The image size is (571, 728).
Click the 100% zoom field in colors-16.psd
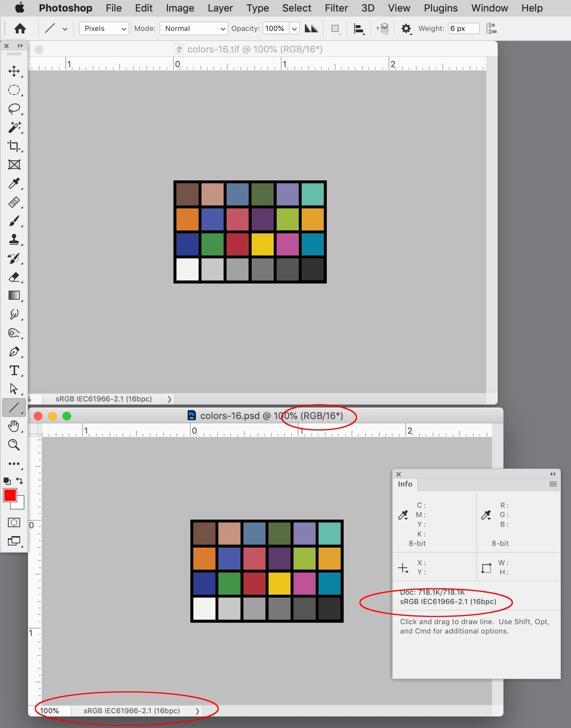click(50, 711)
